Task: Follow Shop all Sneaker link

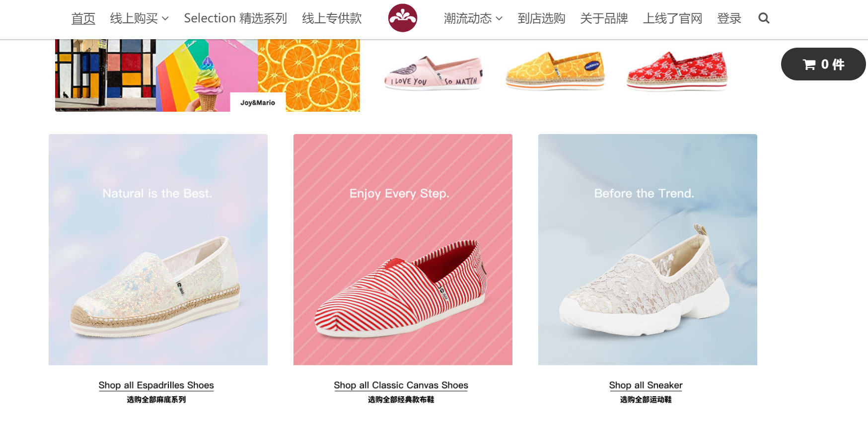Action: 646,385
